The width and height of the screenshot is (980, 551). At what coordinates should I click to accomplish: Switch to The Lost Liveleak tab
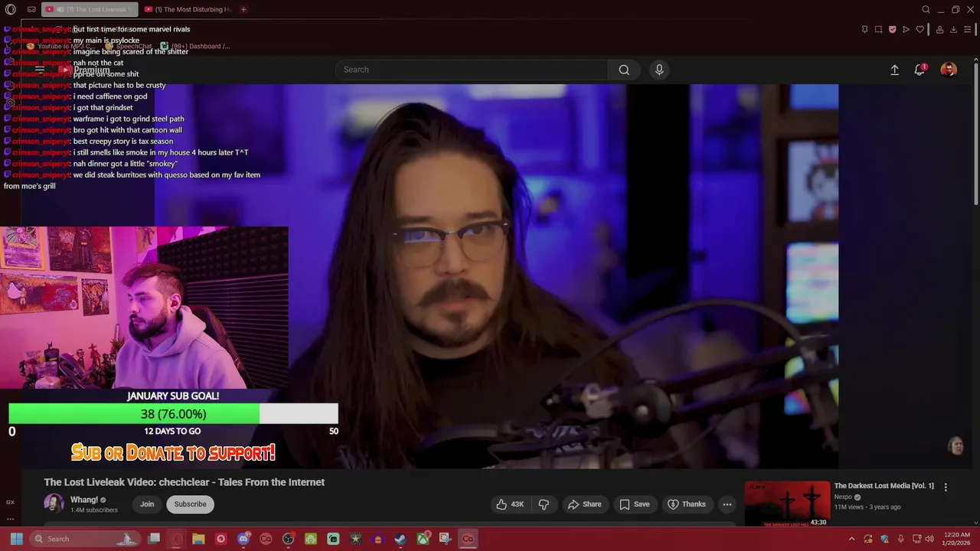pos(90,9)
